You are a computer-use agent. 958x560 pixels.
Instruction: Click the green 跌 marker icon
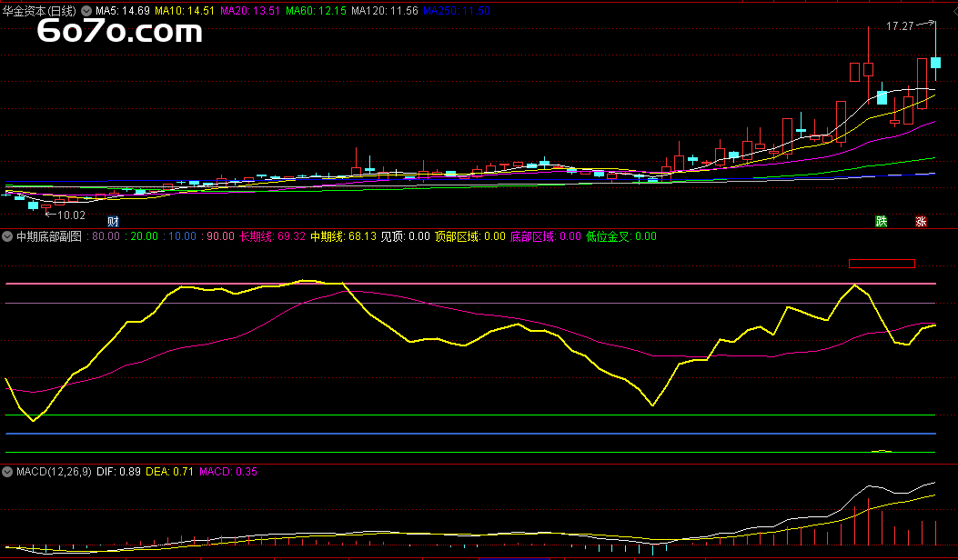[881, 221]
